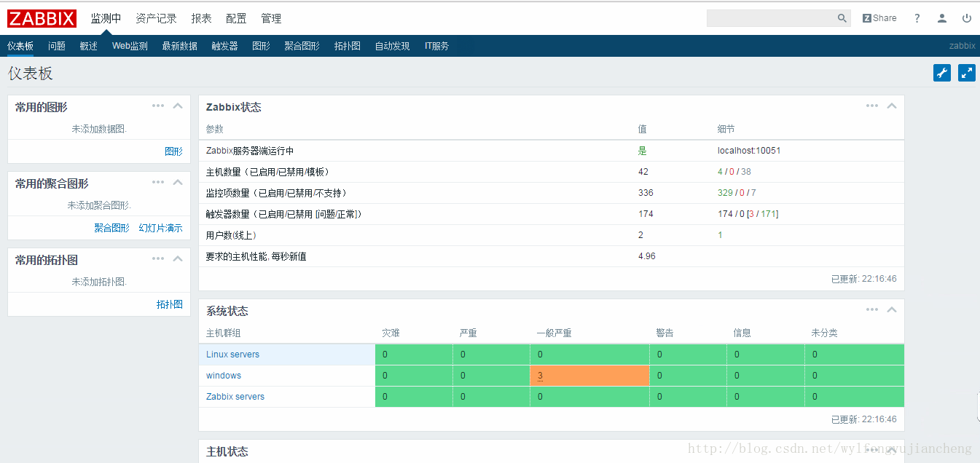
Task: Go to the Web监测 submenu tab
Action: [x=130, y=46]
